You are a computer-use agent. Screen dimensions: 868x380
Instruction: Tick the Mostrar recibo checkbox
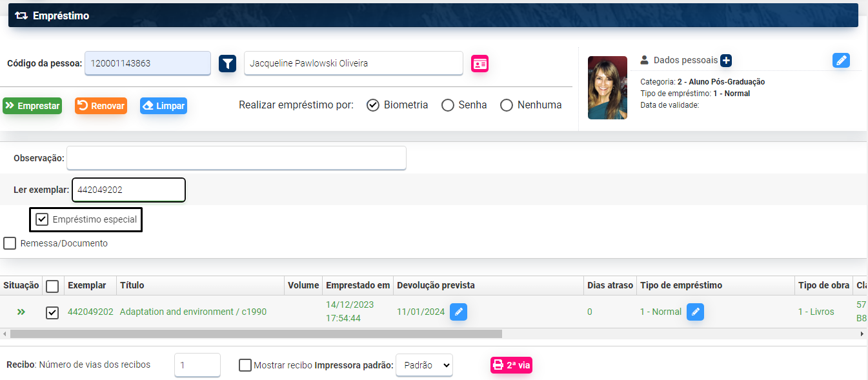[x=245, y=365]
